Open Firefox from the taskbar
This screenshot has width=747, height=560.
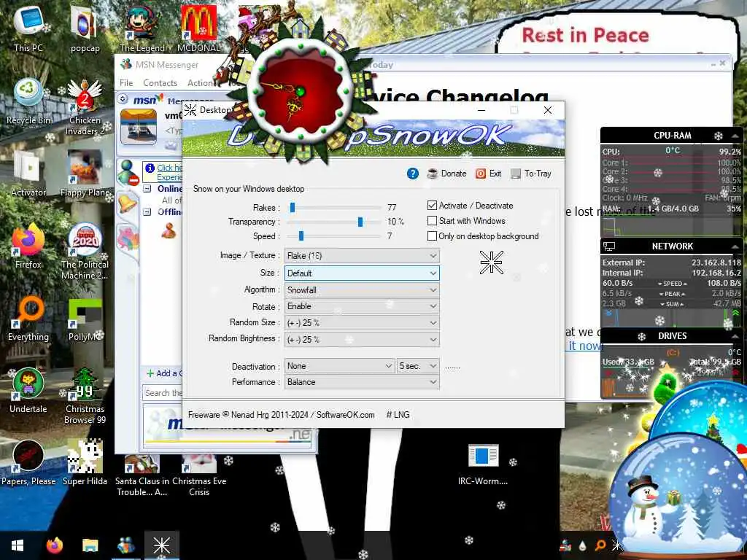pos(54,545)
